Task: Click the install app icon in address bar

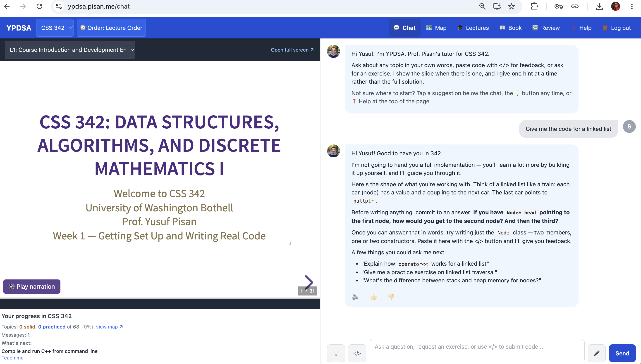Action: pyautogui.click(x=497, y=6)
